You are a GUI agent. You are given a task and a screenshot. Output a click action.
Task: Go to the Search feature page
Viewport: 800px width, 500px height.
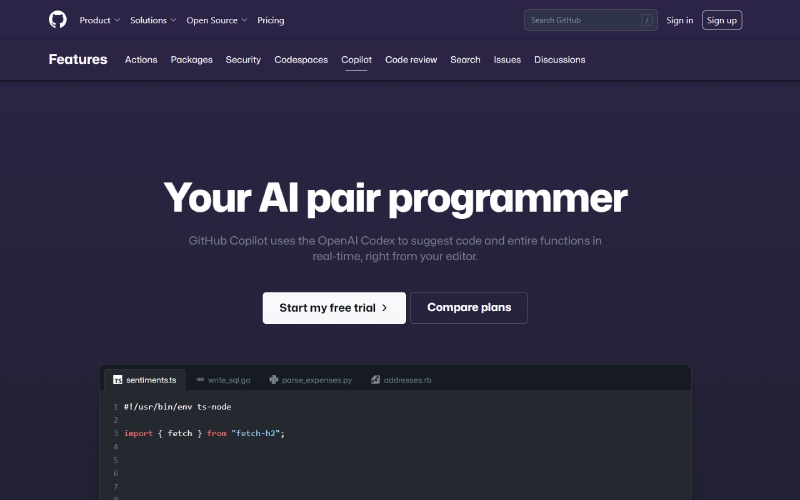pos(465,60)
